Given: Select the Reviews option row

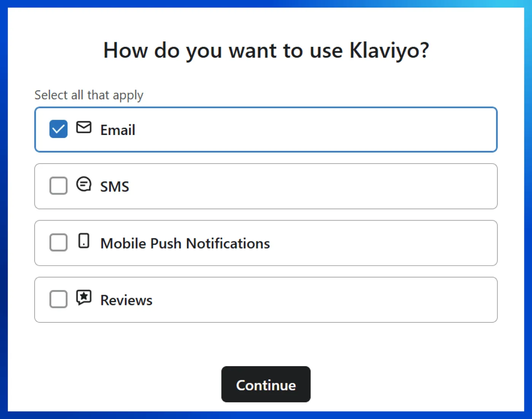Looking at the screenshot, I should pos(266,299).
